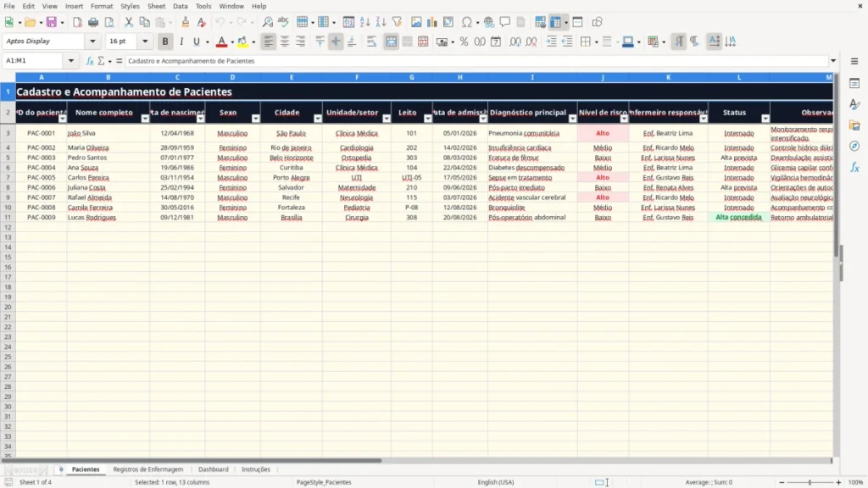Open the Properties sidebar panel
868x488 pixels.
854,84
